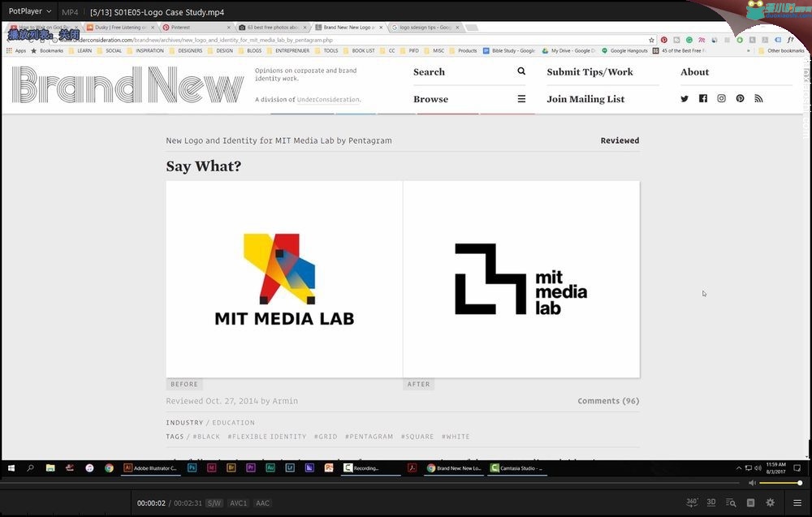Open the About page link
This screenshot has width=812, height=517.
point(694,72)
